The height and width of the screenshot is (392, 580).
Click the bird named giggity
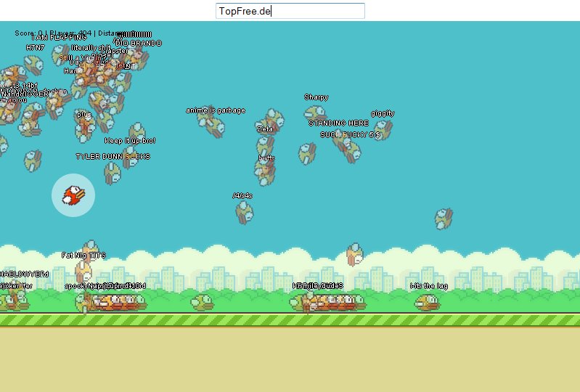coord(382,129)
